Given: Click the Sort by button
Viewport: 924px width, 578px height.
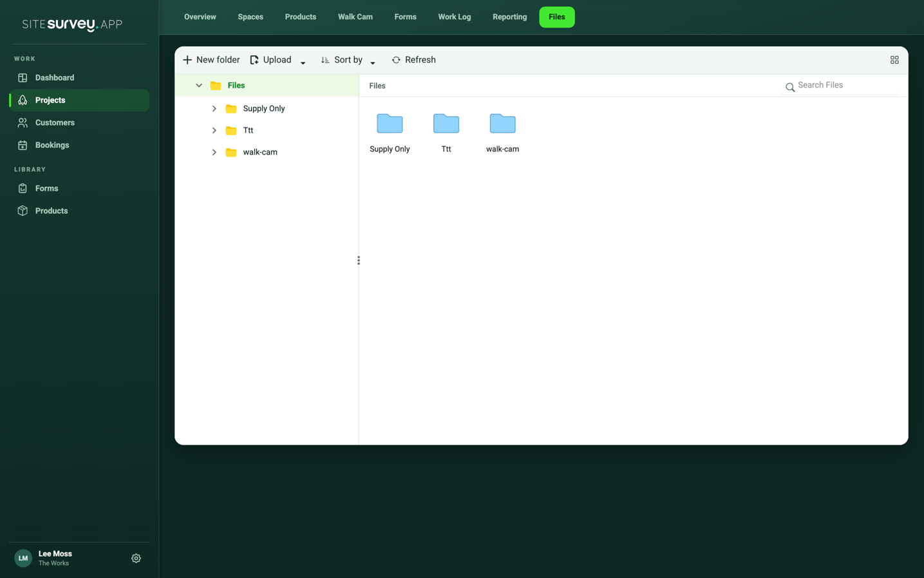Looking at the screenshot, I should click(341, 60).
